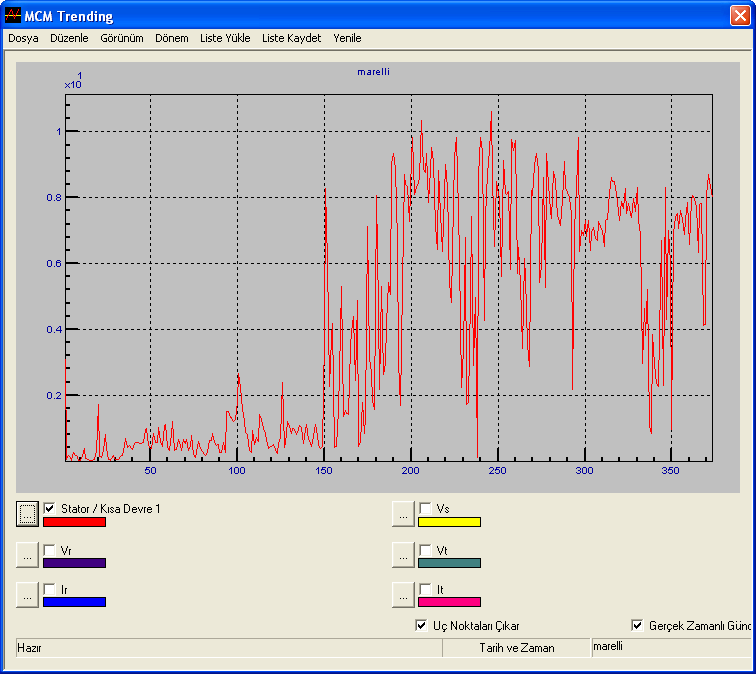Toggle the Uç Noktaları Çıkar checkbox
The image size is (756, 674).
pos(422,626)
